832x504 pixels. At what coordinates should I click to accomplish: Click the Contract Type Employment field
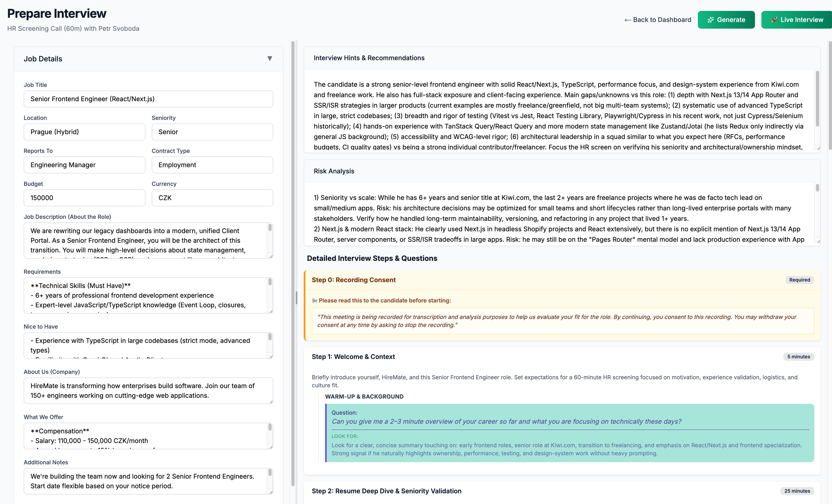212,165
